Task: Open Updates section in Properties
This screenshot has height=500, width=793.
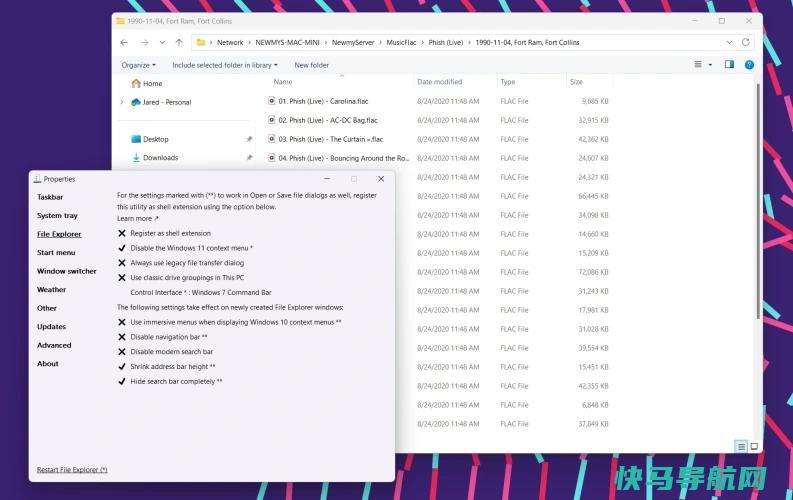Action: [51, 327]
